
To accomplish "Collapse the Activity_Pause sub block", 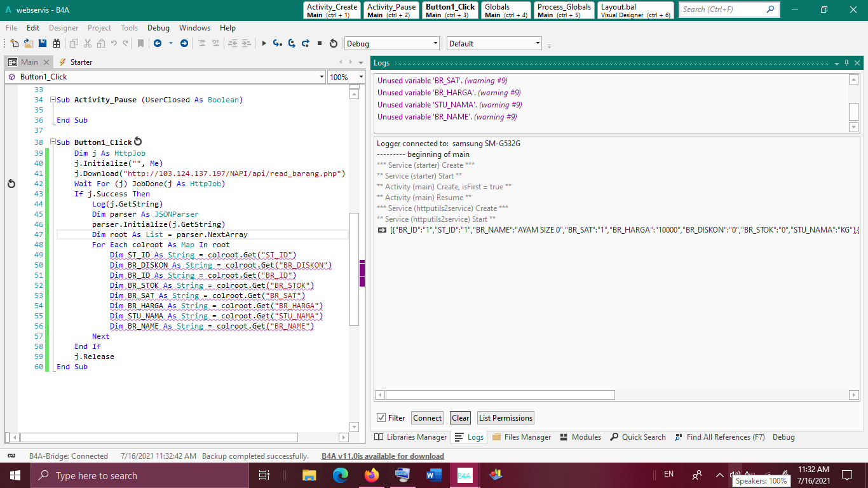I will (x=53, y=100).
